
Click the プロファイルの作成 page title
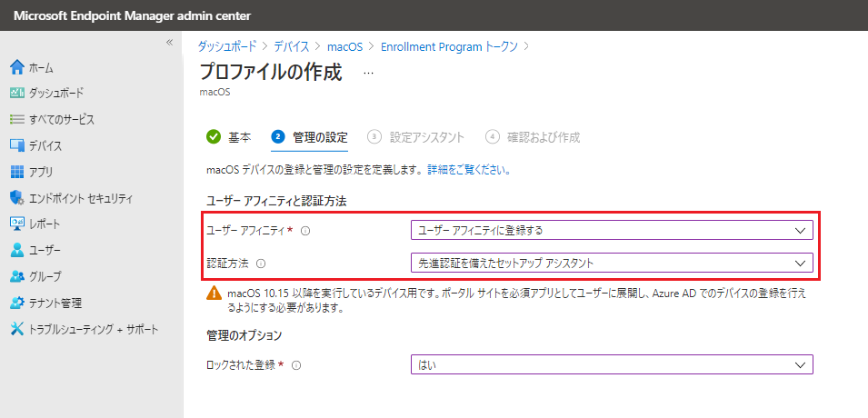(x=271, y=73)
